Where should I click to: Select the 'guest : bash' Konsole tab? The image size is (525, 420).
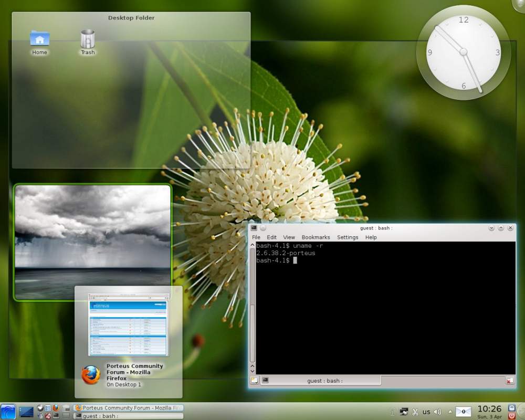click(x=320, y=381)
